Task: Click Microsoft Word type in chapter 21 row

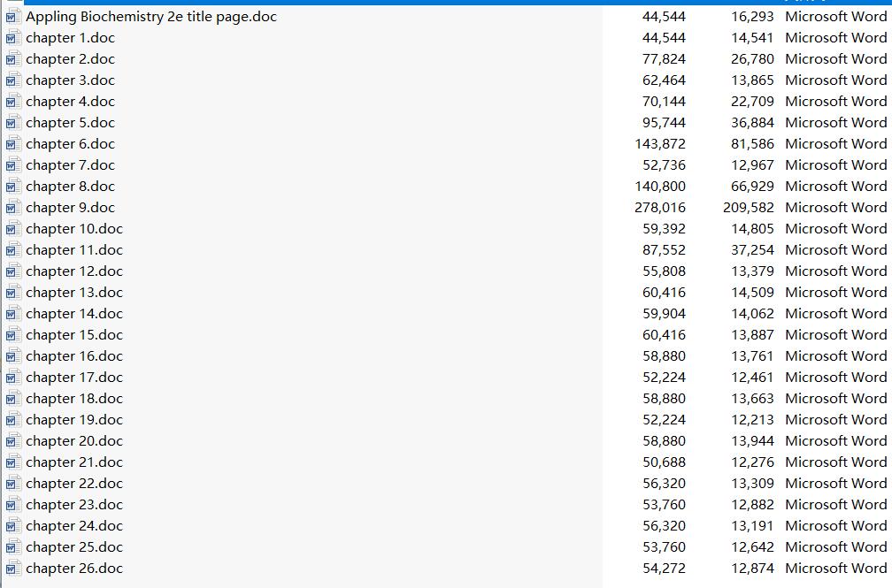Action: 836,462
